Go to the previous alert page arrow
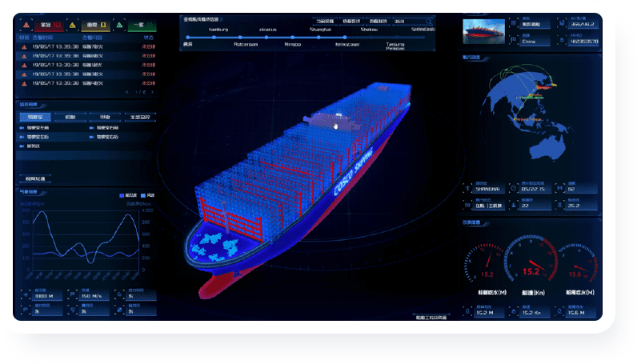The height and width of the screenshot is (364, 637). 127,92
